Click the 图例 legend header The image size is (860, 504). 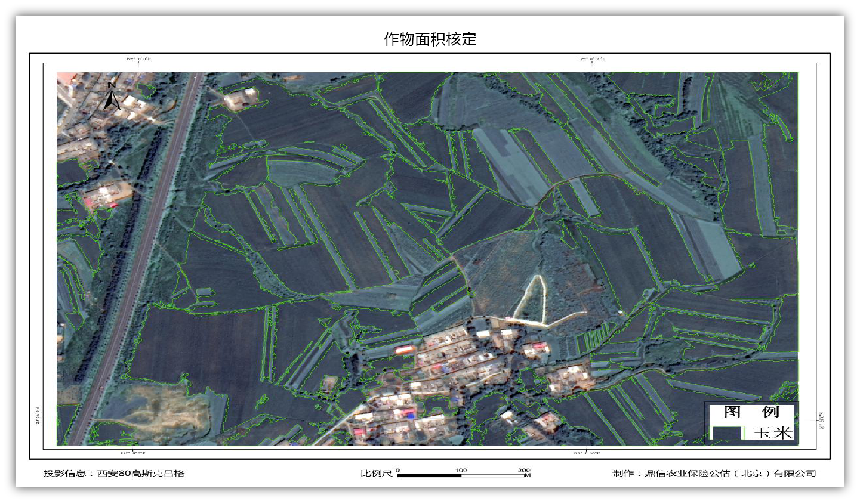(751, 412)
